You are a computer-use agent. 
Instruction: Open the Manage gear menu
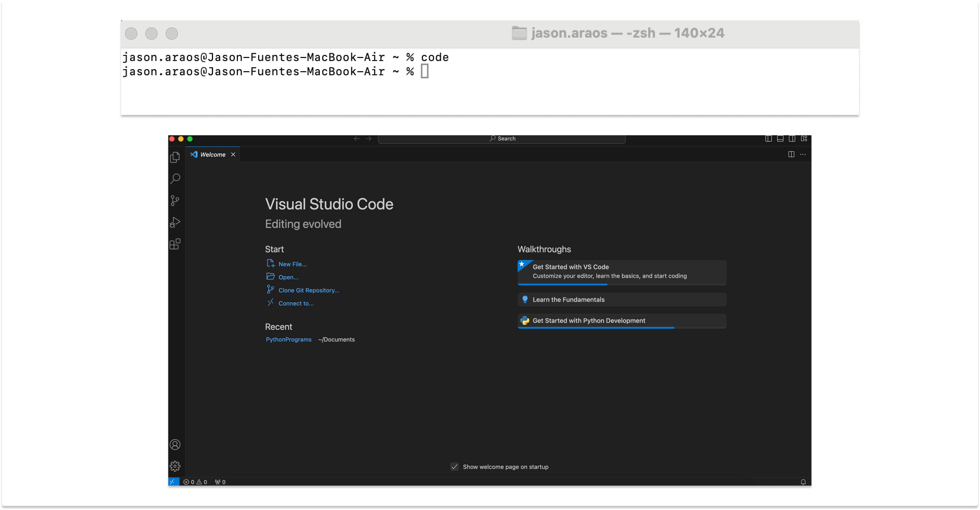pos(175,466)
